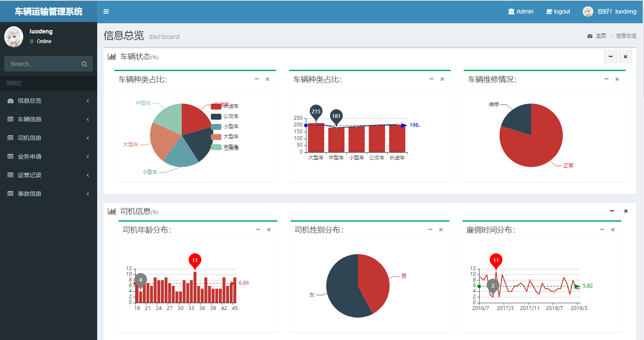Expand the 业务申请 chevron arrow
Viewport: 644px width, 340px height.
88,156
